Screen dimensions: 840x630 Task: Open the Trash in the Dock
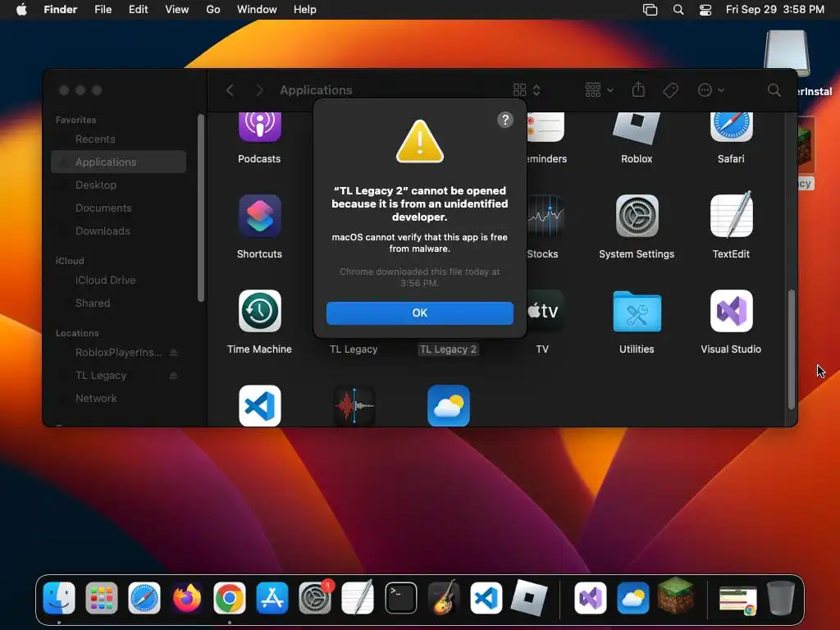pos(781,598)
